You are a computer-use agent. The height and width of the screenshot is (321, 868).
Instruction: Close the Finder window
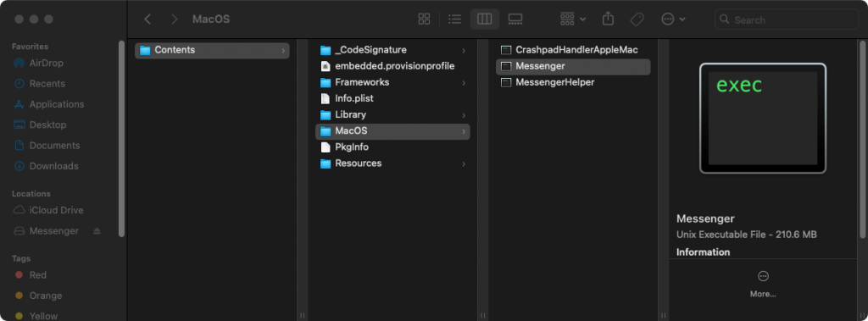(x=19, y=19)
